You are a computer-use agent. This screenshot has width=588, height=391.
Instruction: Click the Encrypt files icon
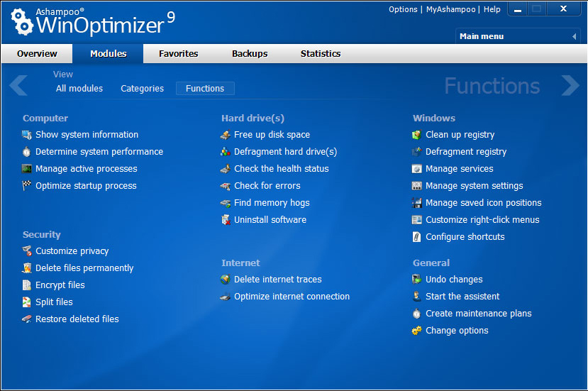[27, 285]
